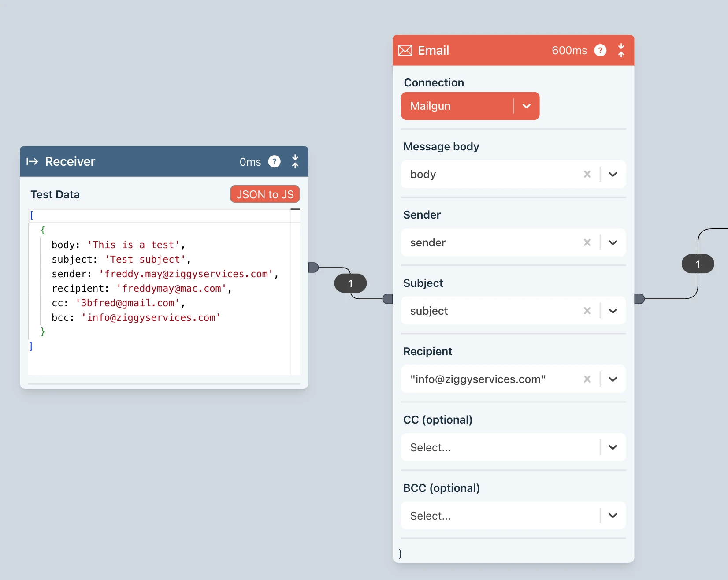Click the Email node help icon
This screenshot has height=580, width=728.
600,51
